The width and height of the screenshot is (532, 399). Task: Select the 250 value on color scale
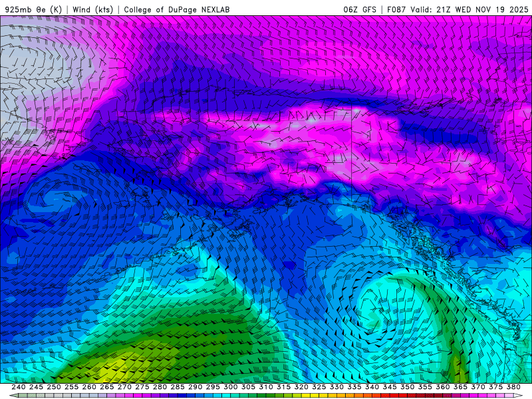[54, 387]
